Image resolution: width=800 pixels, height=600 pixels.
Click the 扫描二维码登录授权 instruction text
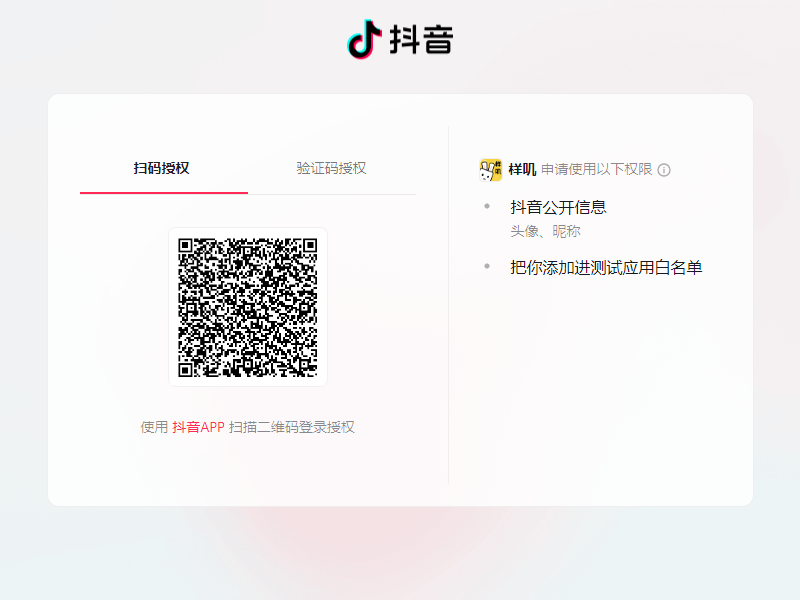[291, 427]
